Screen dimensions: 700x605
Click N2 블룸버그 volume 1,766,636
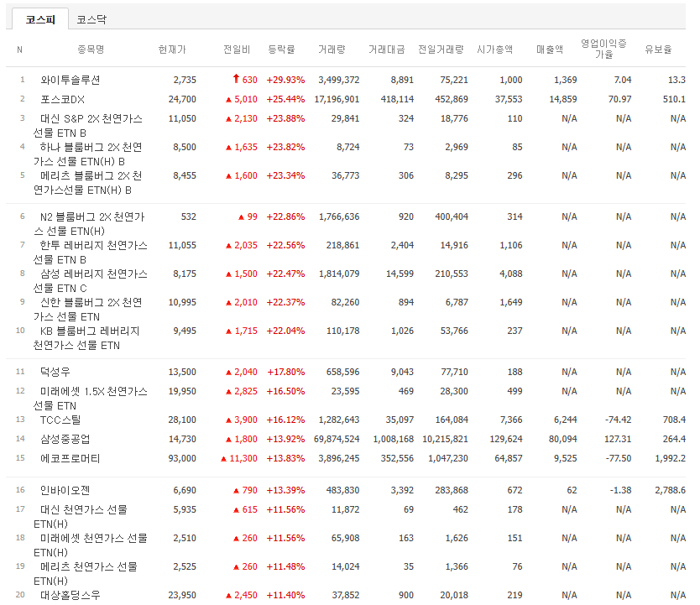(339, 216)
